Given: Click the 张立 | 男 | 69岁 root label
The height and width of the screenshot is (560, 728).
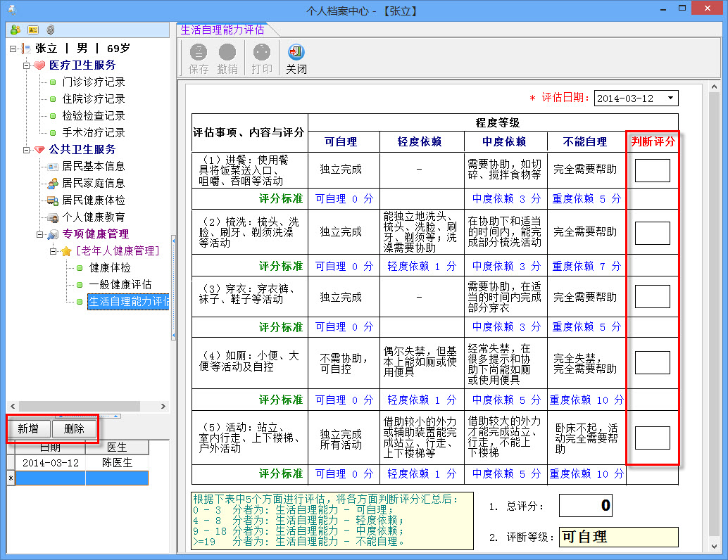Looking at the screenshot, I should 82,49.
